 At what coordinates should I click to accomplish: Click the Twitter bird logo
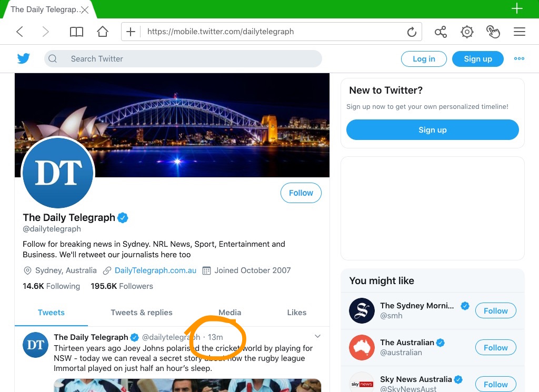tap(24, 58)
